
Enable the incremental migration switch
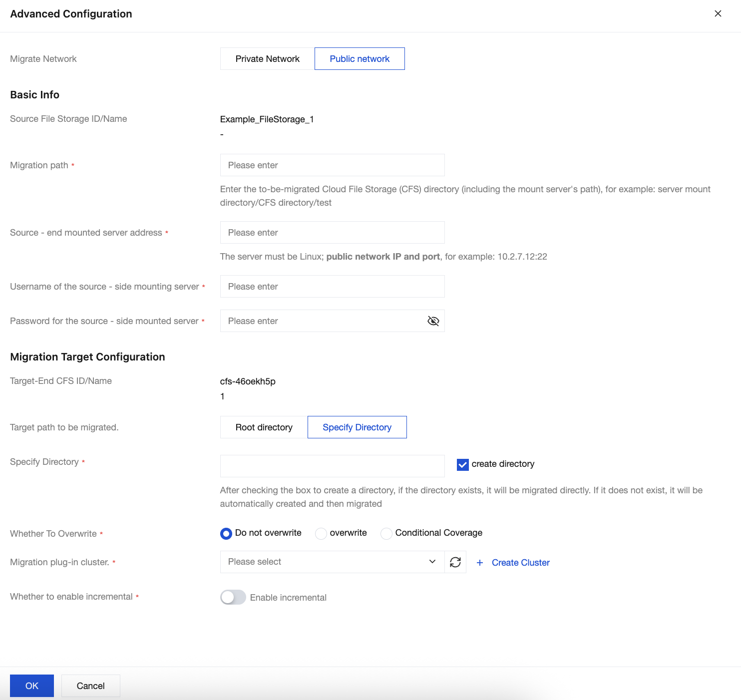pos(233,597)
